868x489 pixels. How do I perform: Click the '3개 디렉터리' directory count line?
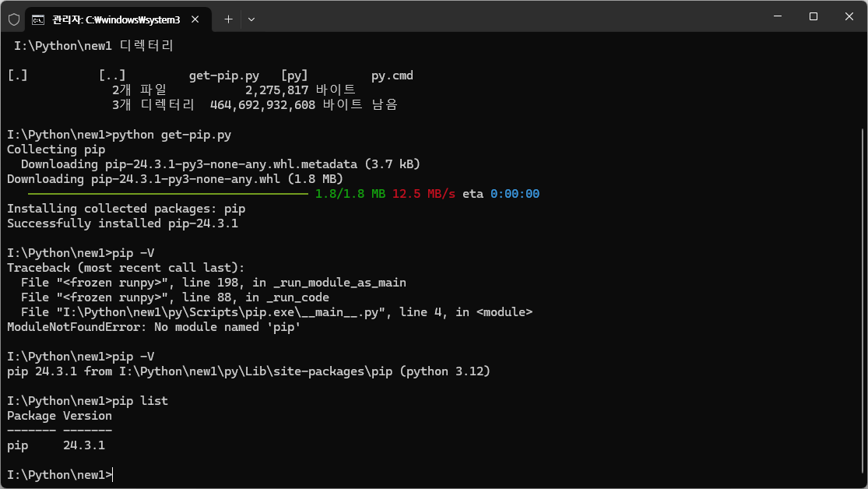153,105
